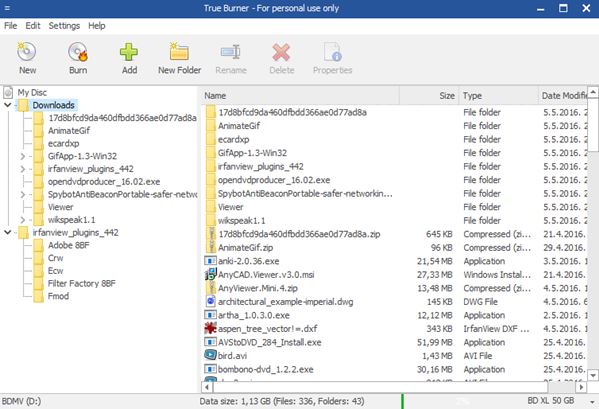Click Filter Factory 8BF folder icon in tree

pyautogui.click(x=38, y=283)
